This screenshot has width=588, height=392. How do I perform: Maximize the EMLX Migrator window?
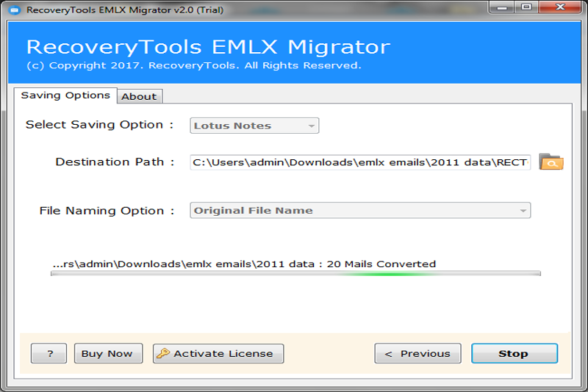point(526,7)
